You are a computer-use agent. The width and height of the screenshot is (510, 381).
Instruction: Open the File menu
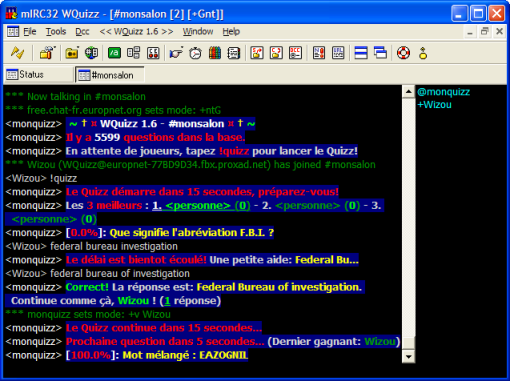point(30,32)
